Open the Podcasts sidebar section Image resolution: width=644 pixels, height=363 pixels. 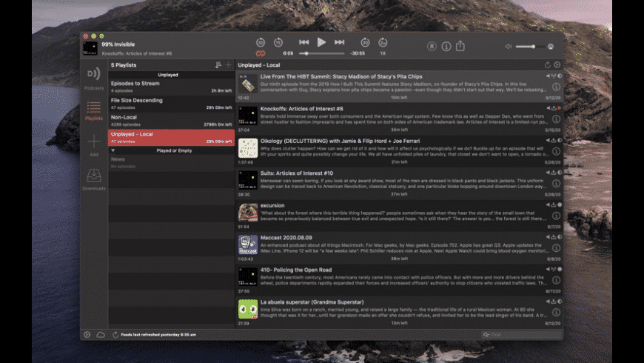(94, 78)
